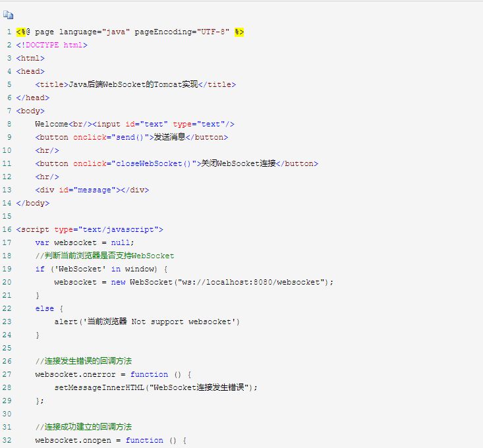Click the closing brace on line 24
This screenshot has width=483, height=448.
point(38,335)
